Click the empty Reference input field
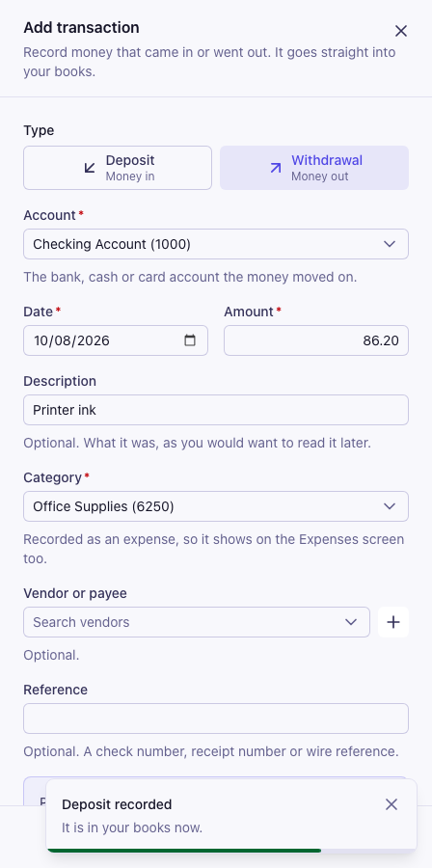The image size is (432, 868). [x=216, y=719]
